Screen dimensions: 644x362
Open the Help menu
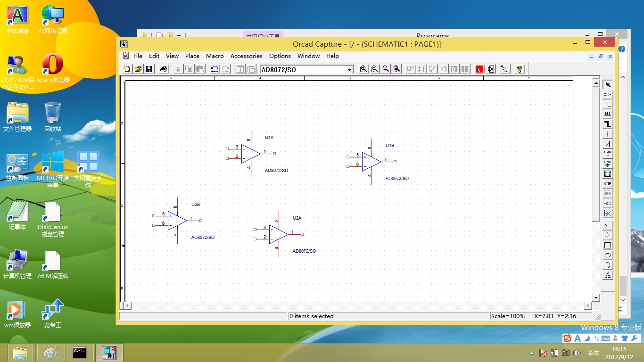332,56
